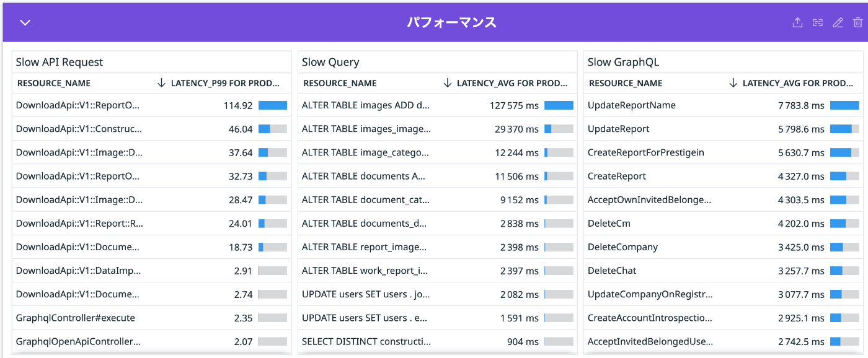Click the 2.74 latency value
The height and width of the screenshot is (358, 868).
[x=243, y=294]
